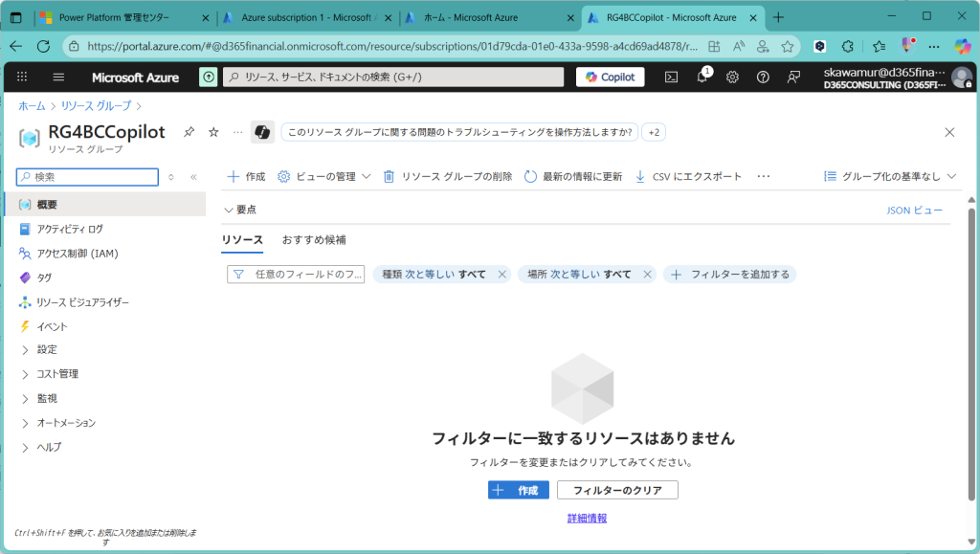This screenshot has width=980, height=554.
Task: Click 最新の情報に更新
Action: click(x=573, y=177)
